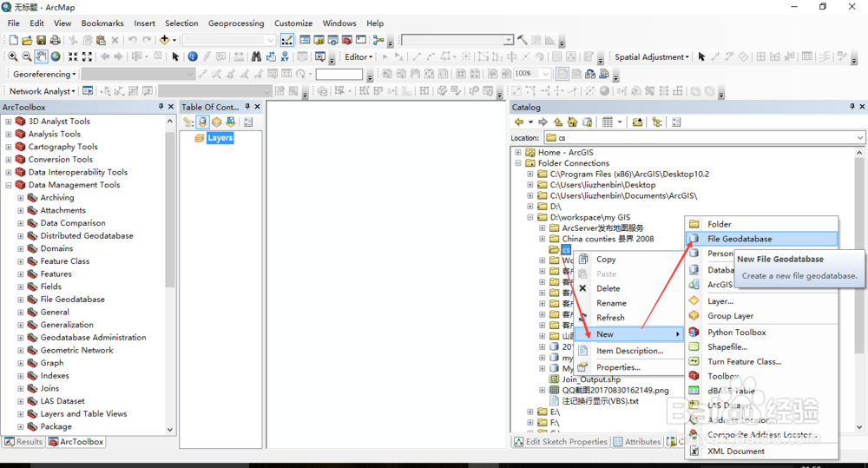868x468 pixels.
Task: Click the Print icon in toolbar
Action: coord(56,40)
